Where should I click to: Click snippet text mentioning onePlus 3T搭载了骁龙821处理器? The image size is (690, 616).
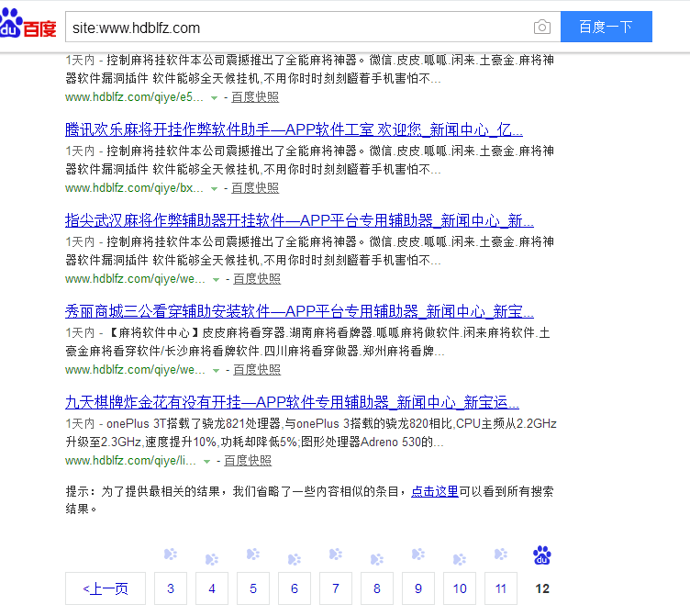311,432
